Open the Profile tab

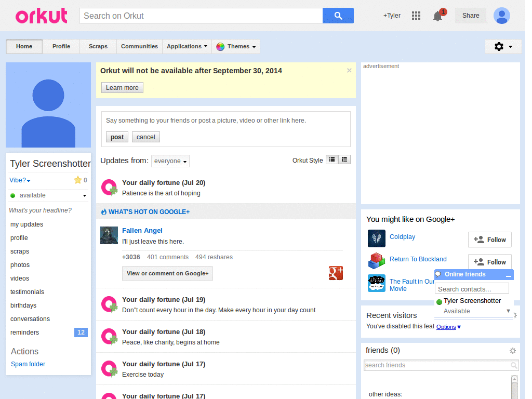[61, 46]
